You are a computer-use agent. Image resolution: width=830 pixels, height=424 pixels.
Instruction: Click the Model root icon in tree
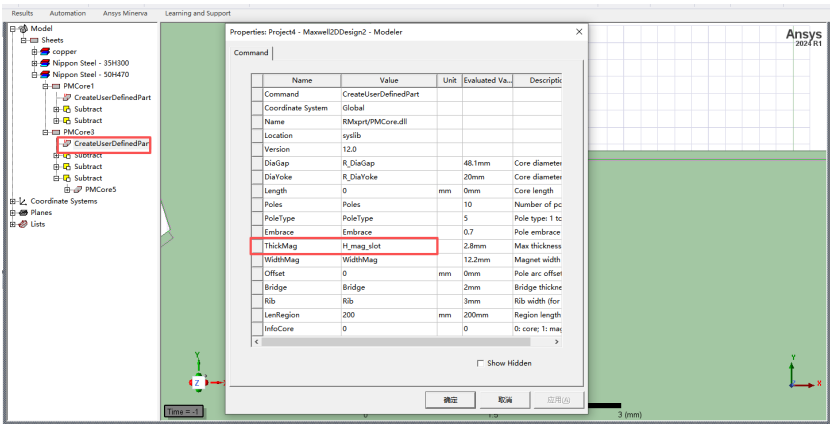(x=23, y=29)
